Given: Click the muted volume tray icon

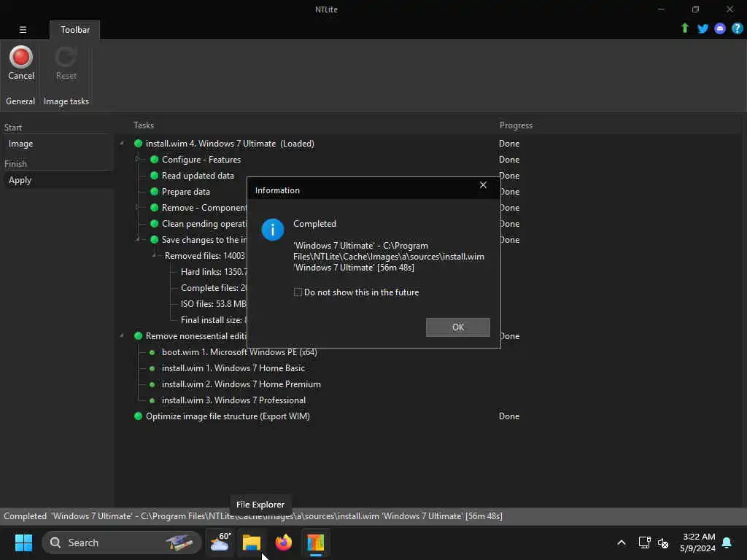Looking at the screenshot, I should [662, 542].
